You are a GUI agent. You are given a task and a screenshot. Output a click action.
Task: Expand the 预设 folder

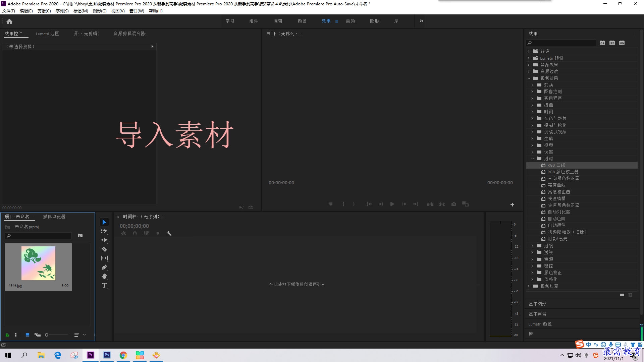pos(529,52)
